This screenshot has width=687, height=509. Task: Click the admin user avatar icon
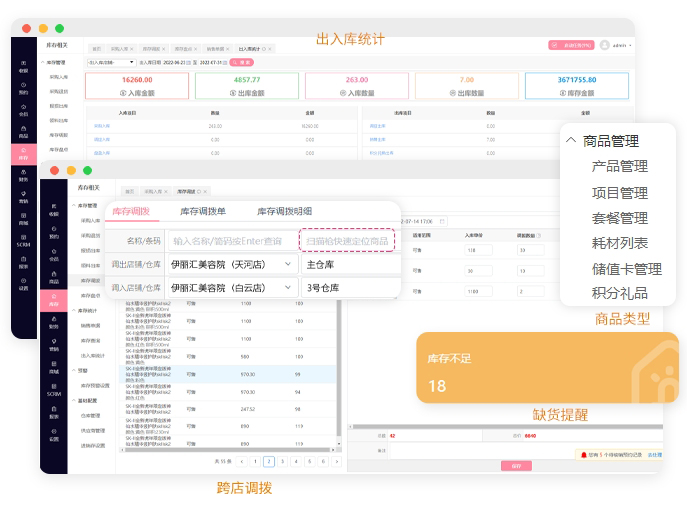pyautogui.click(x=605, y=45)
